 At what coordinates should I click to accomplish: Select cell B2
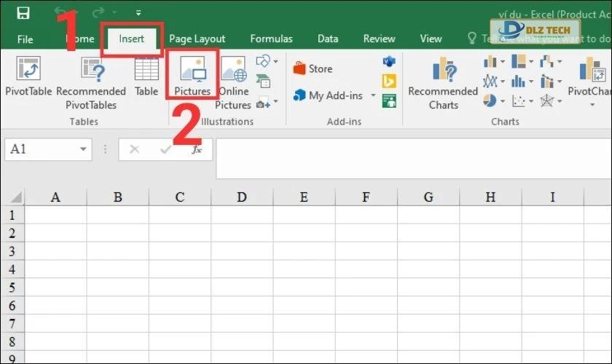click(x=118, y=233)
